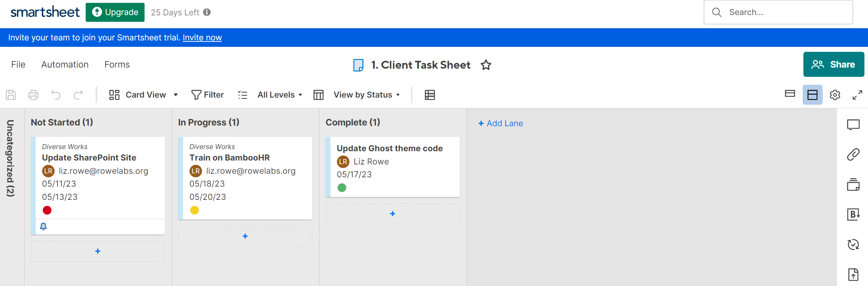Open the Conversations panel icon
This screenshot has height=286, width=868.
pyautogui.click(x=853, y=125)
